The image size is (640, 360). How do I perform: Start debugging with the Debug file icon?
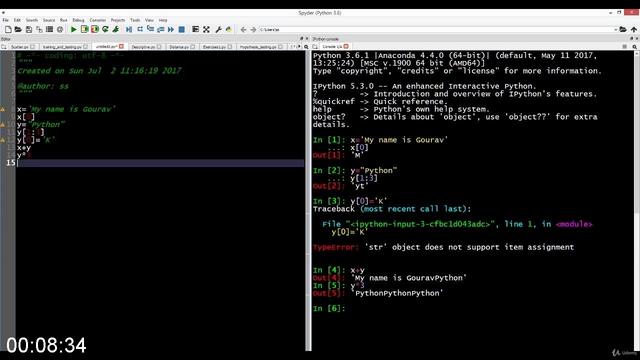pyautogui.click(x=129, y=29)
